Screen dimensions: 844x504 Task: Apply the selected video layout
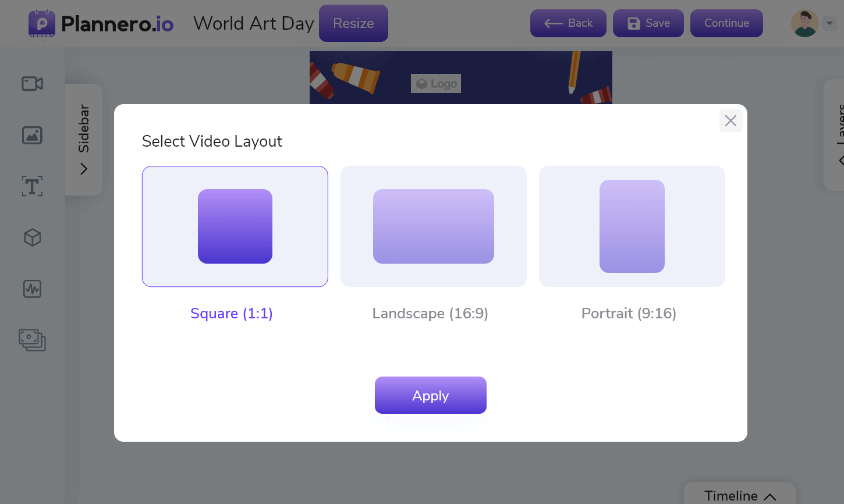pyautogui.click(x=431, y=395)
